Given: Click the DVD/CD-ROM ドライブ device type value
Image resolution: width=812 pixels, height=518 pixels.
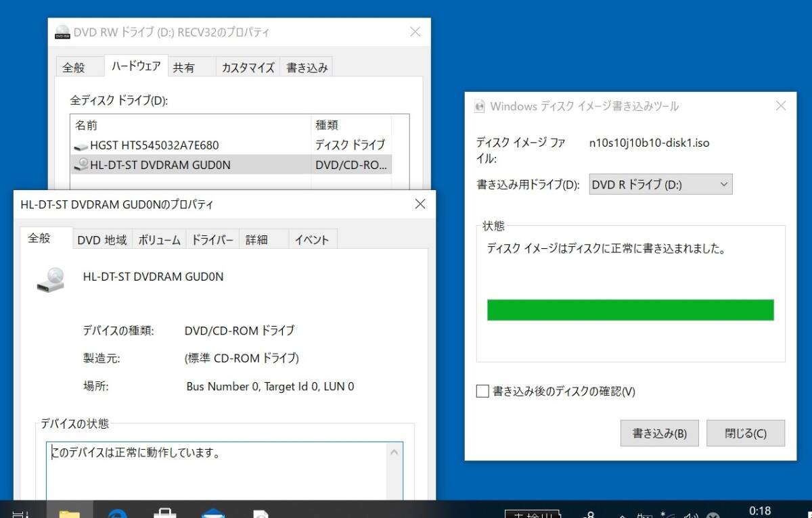Looking at the screenshot, I should pos(240,331).
